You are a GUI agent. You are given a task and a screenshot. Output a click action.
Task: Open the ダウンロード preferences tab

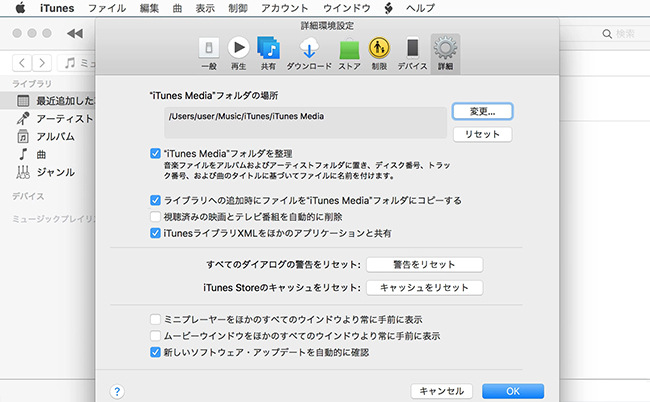pos(309,53)
